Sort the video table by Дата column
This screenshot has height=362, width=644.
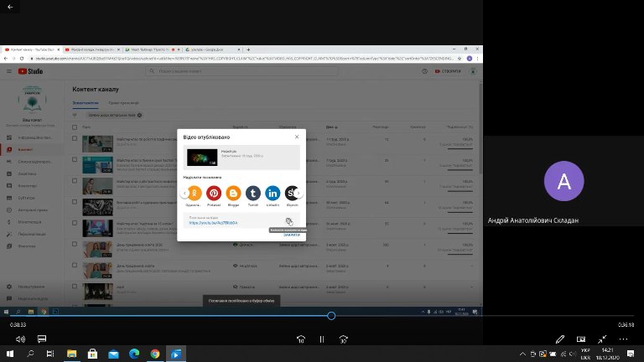tap(332, 127)
